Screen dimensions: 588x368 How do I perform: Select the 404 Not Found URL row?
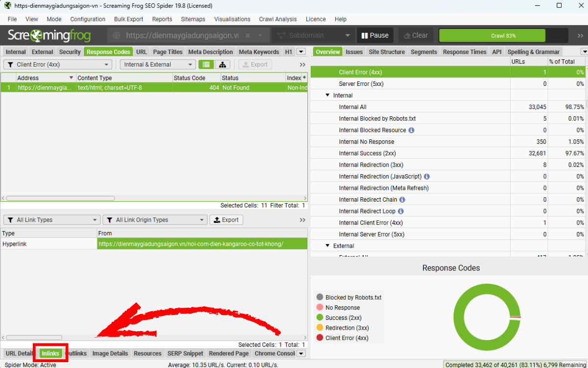click(147, 88)
